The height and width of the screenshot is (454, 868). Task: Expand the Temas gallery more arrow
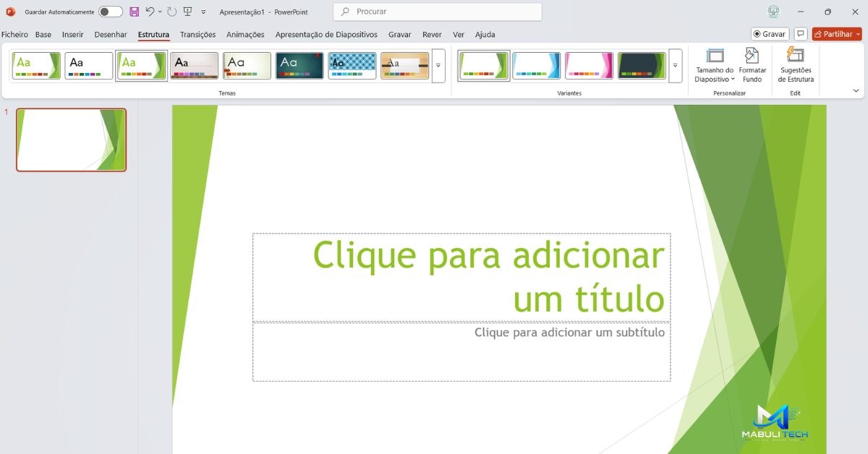point(438,66)
